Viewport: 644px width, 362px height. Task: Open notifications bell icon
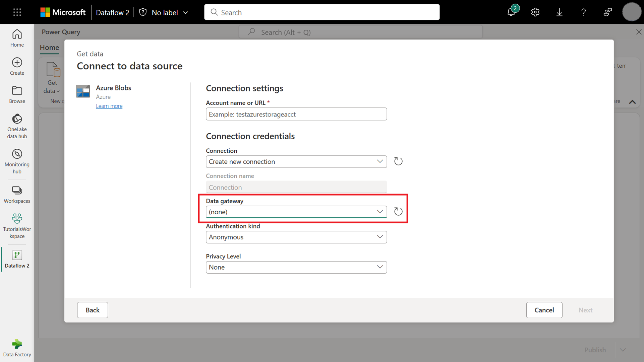(511, 12)
